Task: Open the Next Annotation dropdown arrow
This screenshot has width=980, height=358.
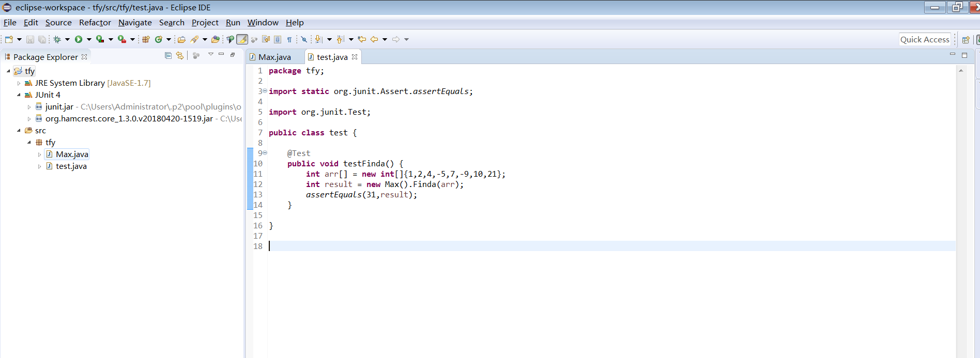Action: (x=329, y=39)
